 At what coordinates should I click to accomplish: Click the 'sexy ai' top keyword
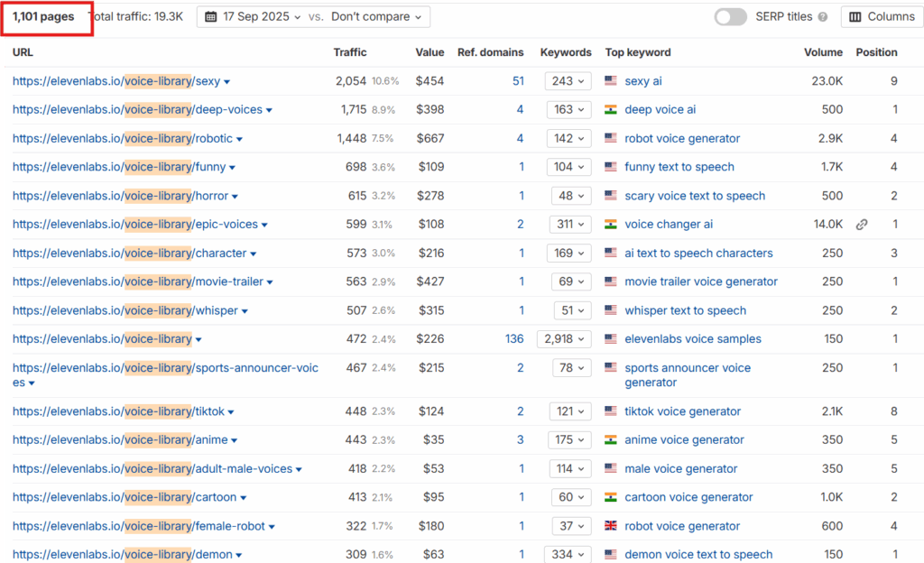coord(642,81)
